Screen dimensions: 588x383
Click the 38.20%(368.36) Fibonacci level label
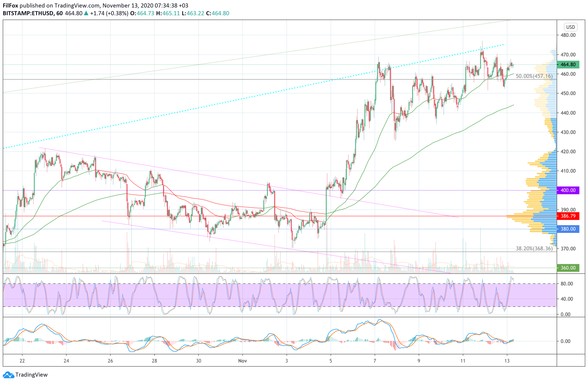[534, 249]
